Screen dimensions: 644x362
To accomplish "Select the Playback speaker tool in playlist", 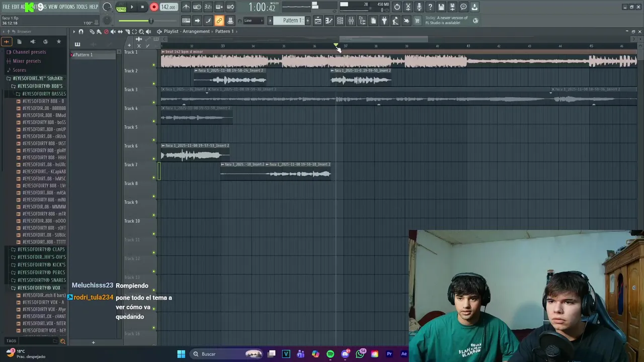I will (148, 32).
